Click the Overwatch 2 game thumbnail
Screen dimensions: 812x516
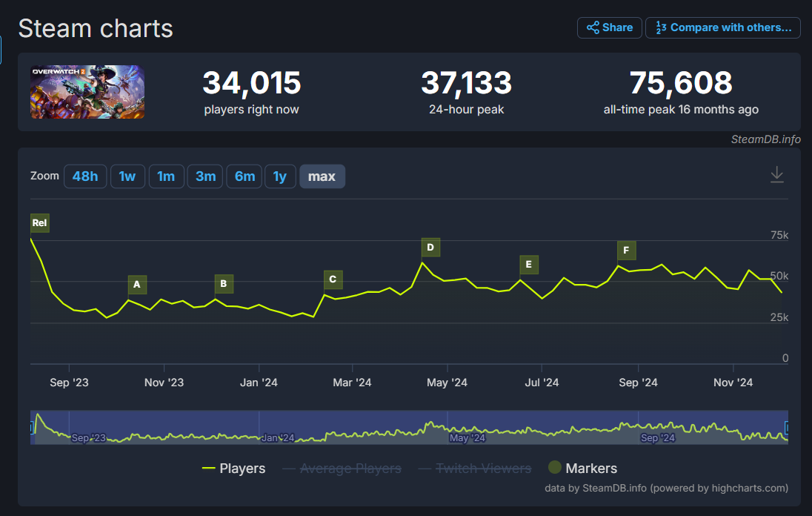(87, 92)
